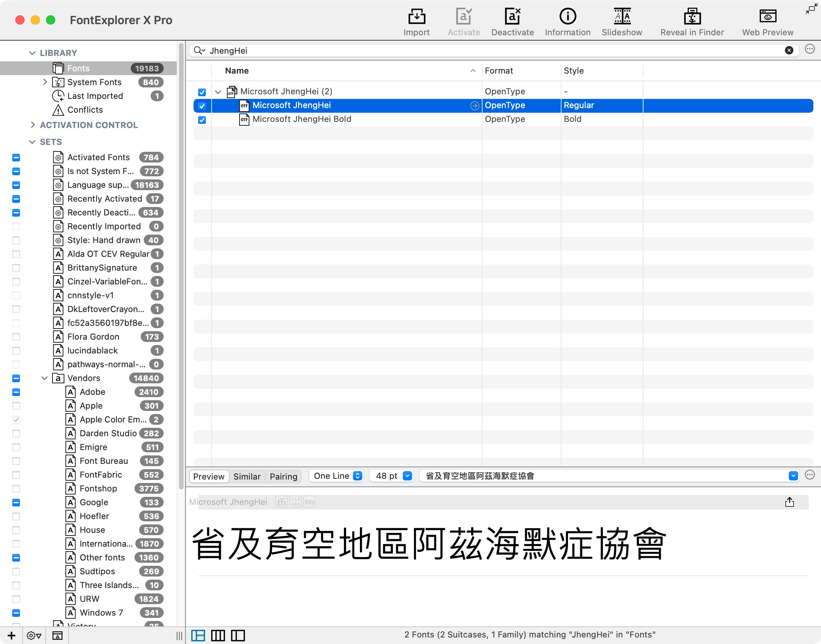Toggle fullscreen arrows at top right
821x644 pixels.
[811, 9]
